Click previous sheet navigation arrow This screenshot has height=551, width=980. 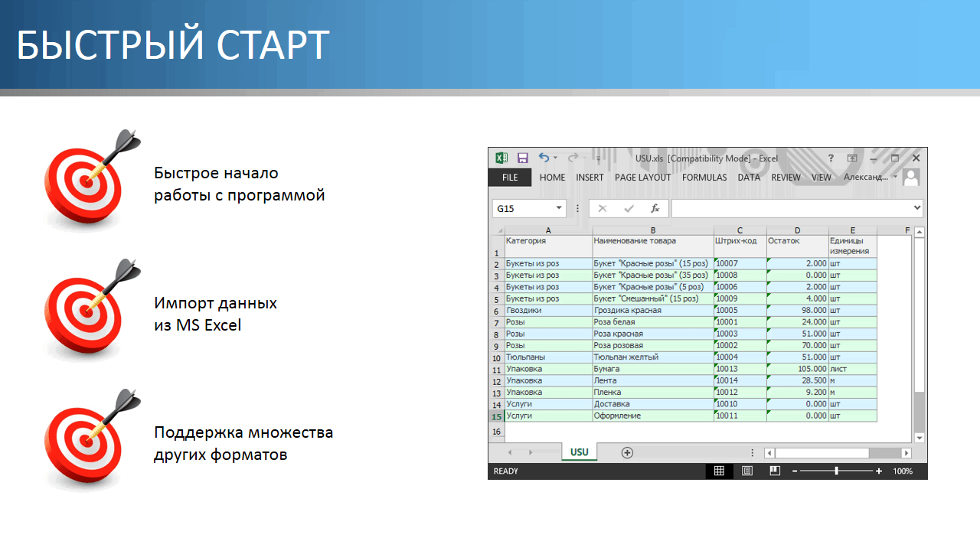510,453
